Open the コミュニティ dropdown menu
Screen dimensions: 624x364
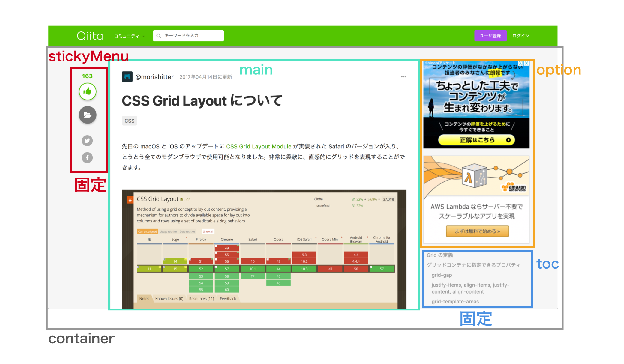point(129,36)
